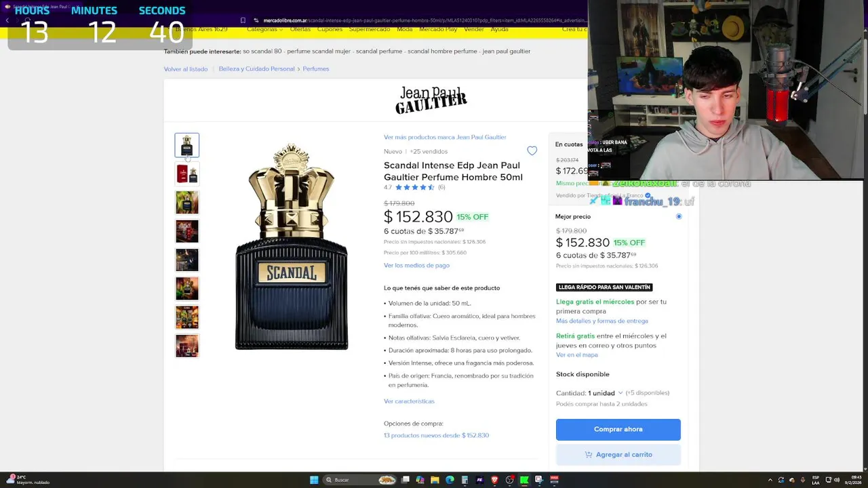Select the Mejor precio radio option
Screen dimensions: 868x488
[679, 216]
